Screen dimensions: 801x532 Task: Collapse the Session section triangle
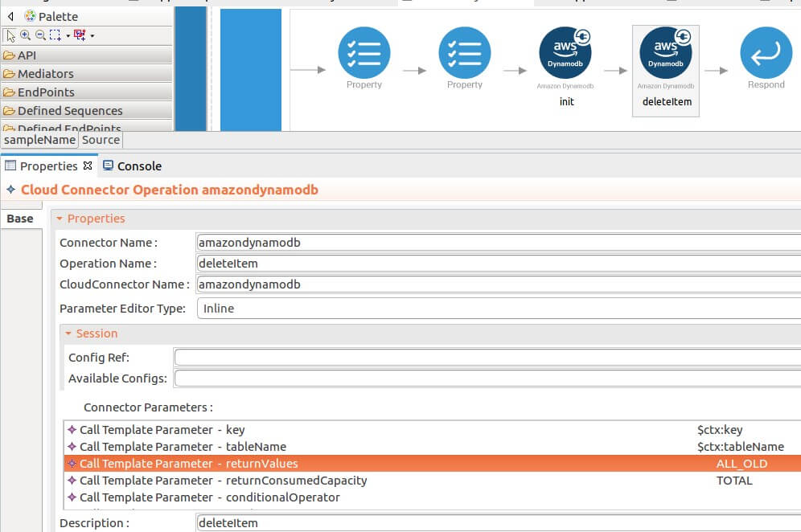point(68,334)
